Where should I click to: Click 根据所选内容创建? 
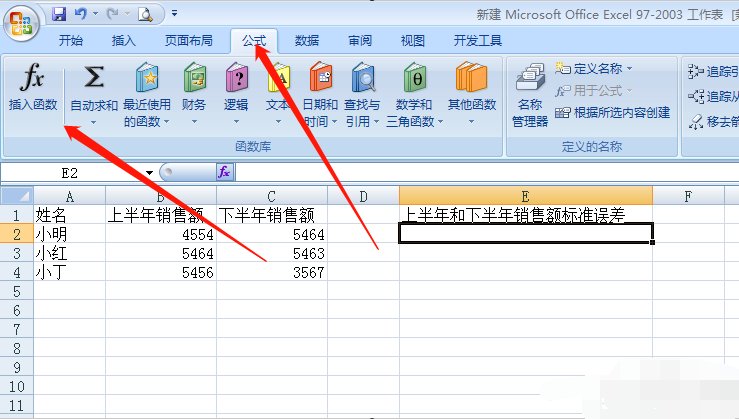tap(613, 113)
